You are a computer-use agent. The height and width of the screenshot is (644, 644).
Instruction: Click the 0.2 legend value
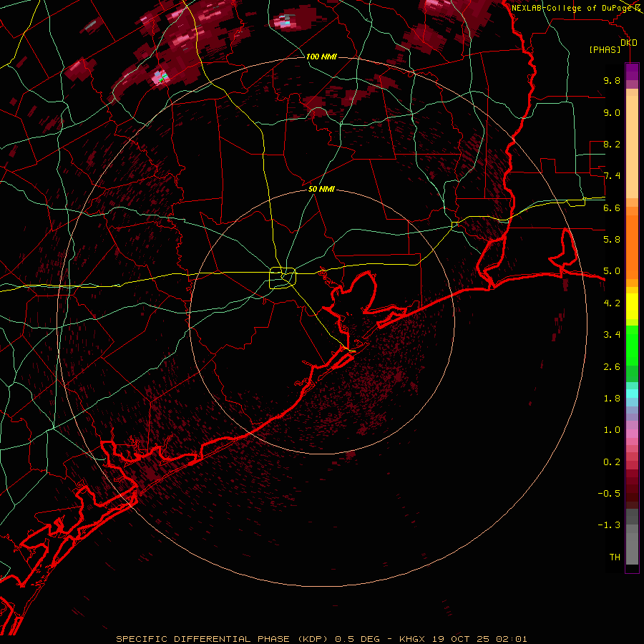pos(612,462)
